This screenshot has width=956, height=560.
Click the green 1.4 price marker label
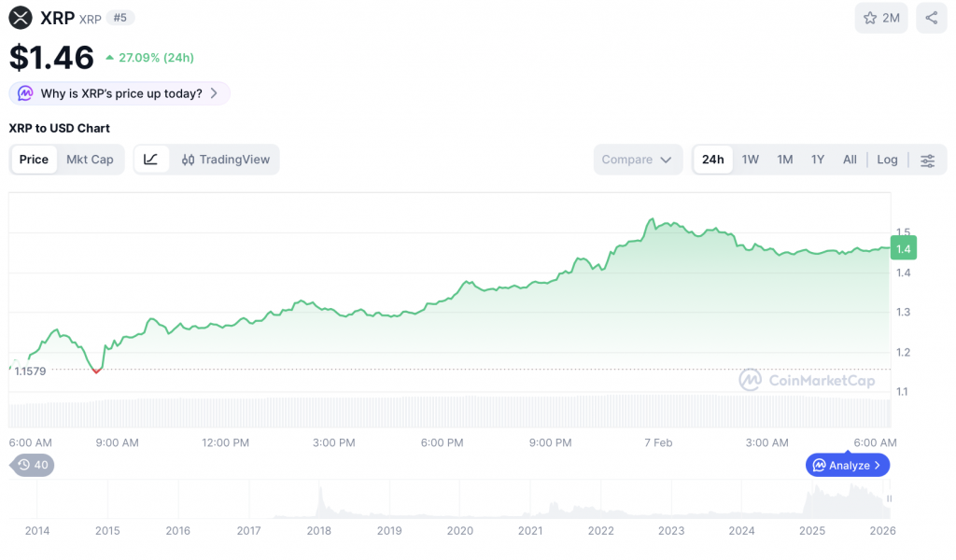[902, 248]
